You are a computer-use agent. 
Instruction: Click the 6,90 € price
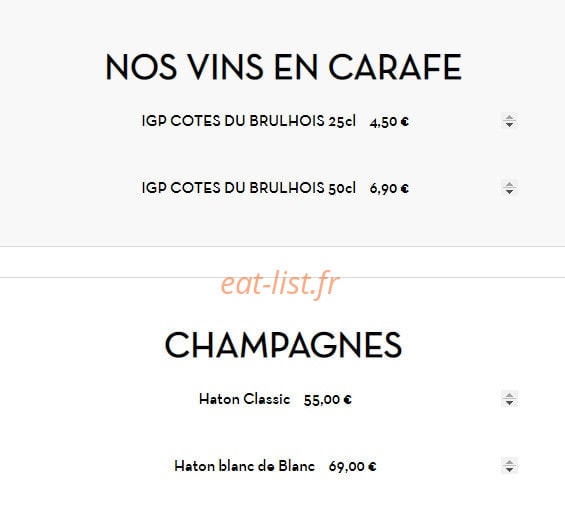[389, 189]
